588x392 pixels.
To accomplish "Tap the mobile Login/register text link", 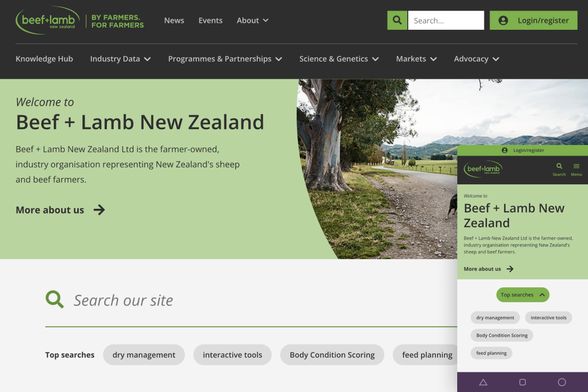I will click(x=528, y=150).
